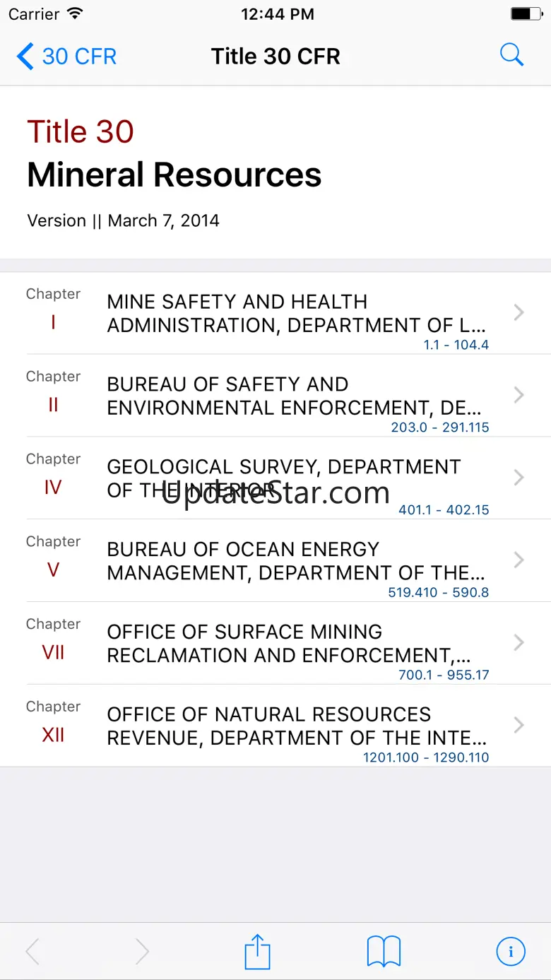Tap the forward arrow in bottom toolbar
This screenshot has height=980, width=551.
[142, 951]
